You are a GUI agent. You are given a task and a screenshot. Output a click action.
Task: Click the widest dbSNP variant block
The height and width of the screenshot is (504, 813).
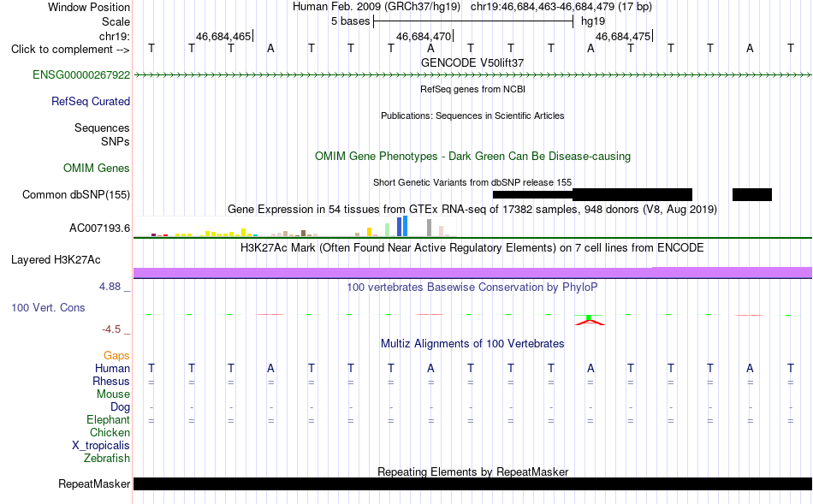632,195
